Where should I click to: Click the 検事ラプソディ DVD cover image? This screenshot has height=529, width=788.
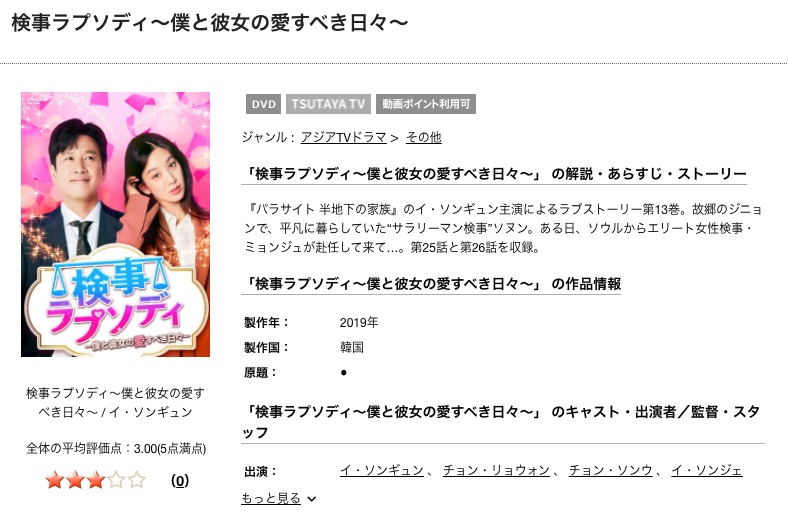click(x=116, y=224)
